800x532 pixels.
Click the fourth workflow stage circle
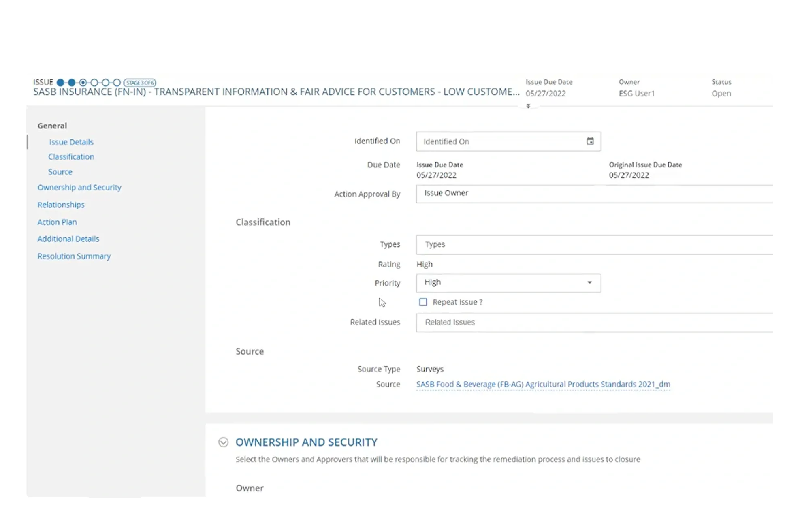point(94,82)
